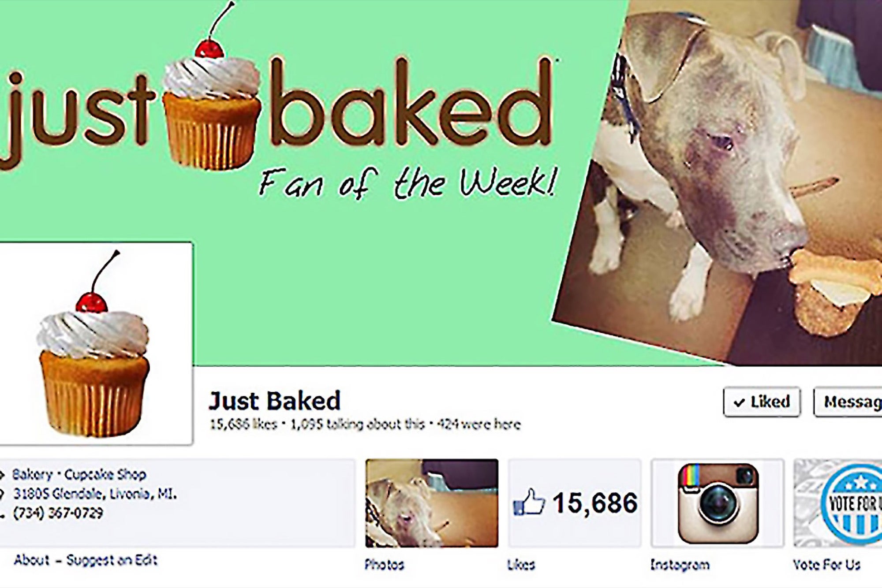This screenshot has height=588, width=882.
Task: Click the Just Baked page name
Action: tap(274, 401)
